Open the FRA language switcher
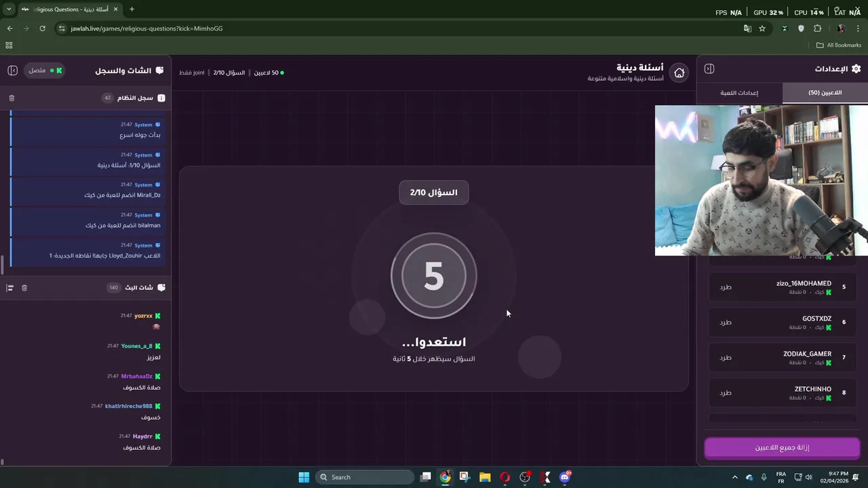Image resolution: width=868 pixels, height=488 pixels. pos(781,477)
